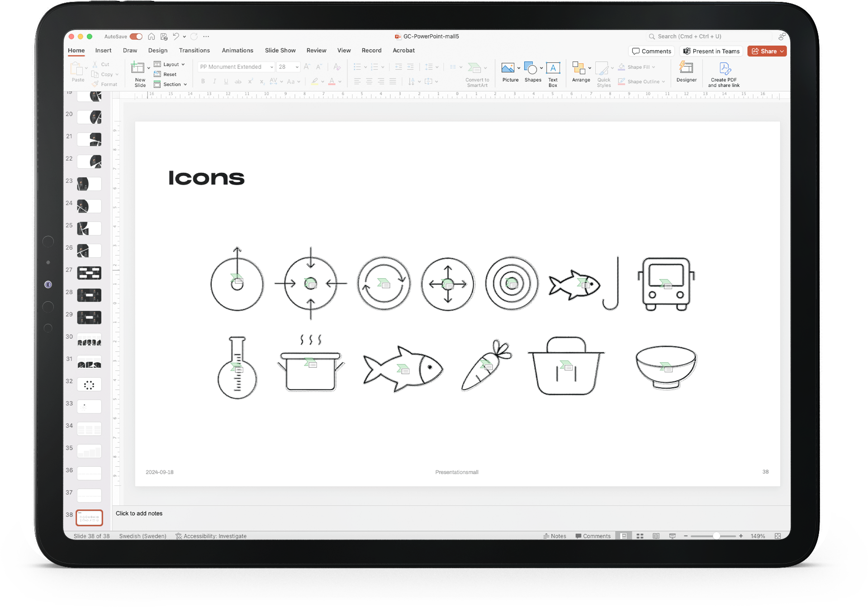Image resolution: width=868 pixels, height=607 pixels.
Task: Toggle Italic formatting
Action: click(x=214, y=81)
